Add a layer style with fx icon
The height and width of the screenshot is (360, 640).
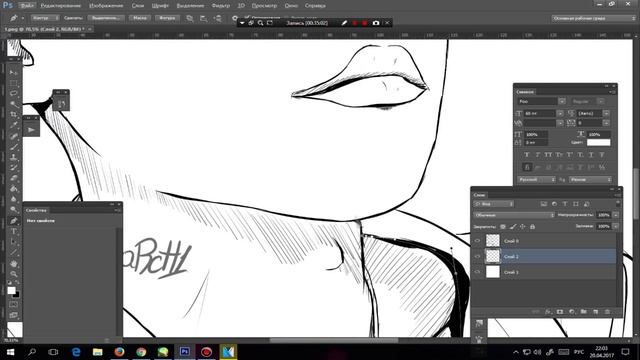[548, 312]
